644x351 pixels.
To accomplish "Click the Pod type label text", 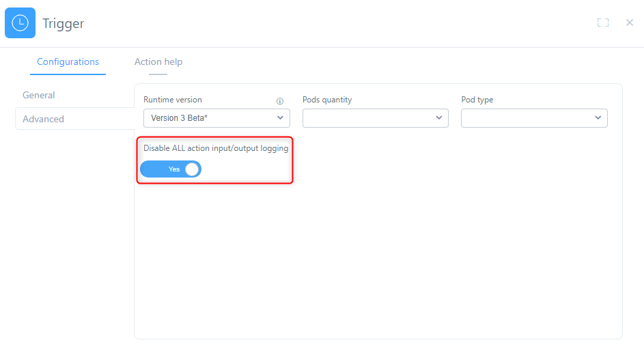I will click(477, 100).
